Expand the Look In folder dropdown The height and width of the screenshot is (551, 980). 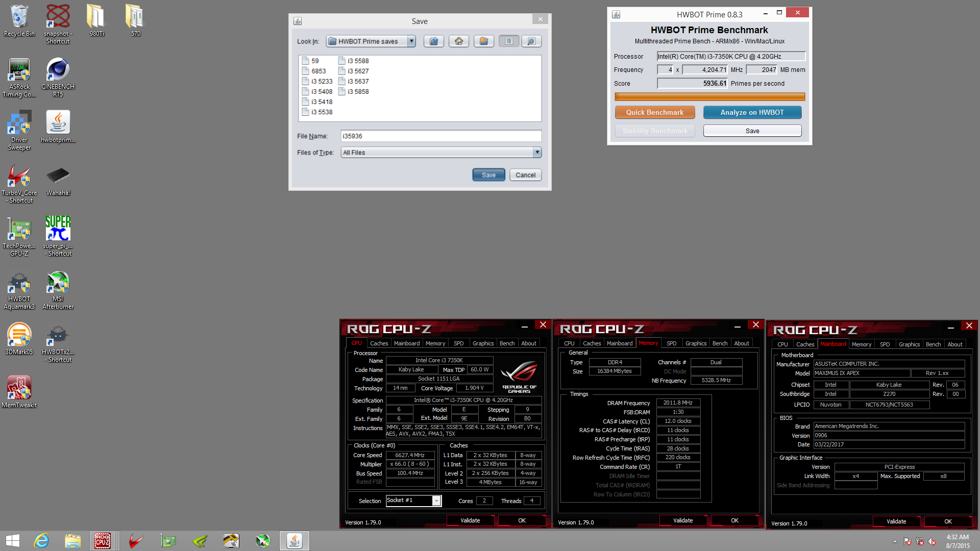411,41
